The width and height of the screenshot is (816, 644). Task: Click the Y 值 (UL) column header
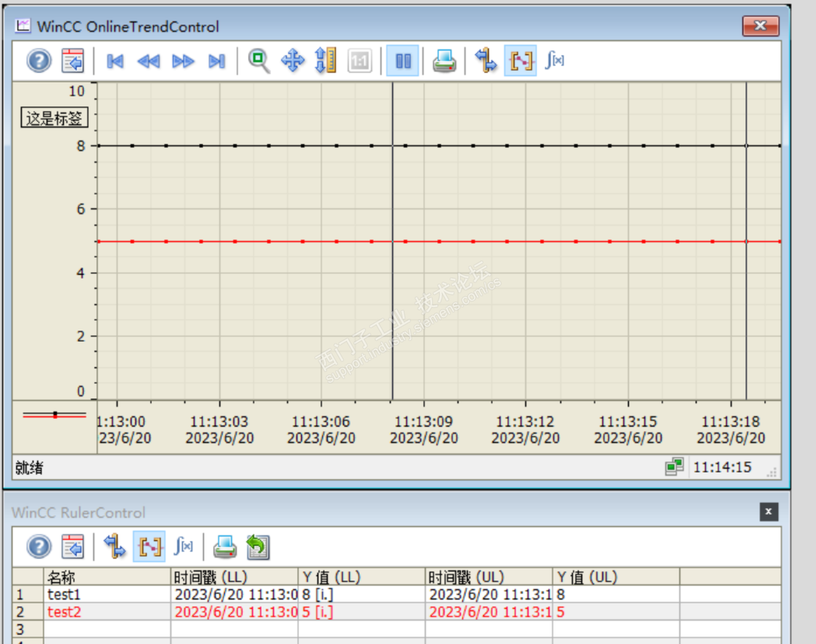point(616,577)
